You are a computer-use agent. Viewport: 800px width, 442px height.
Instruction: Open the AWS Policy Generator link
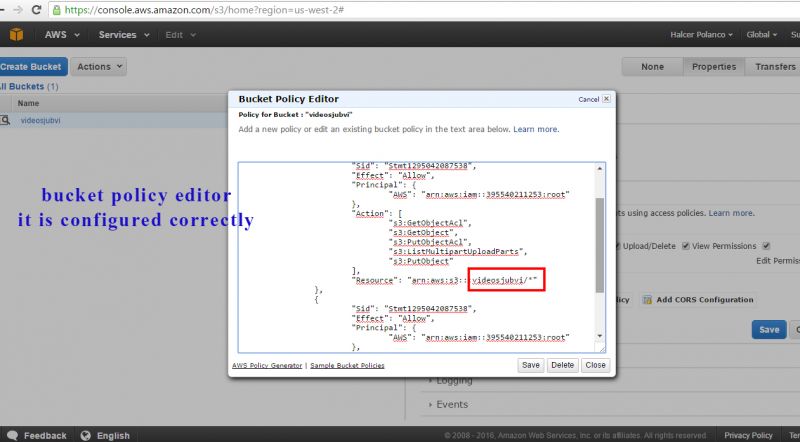click(267, 365)
